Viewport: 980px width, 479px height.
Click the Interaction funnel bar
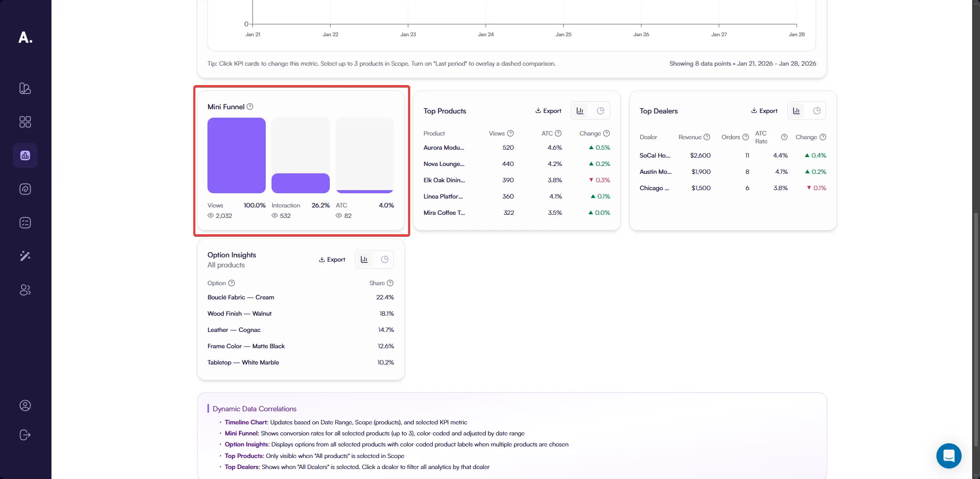point(300,183)
